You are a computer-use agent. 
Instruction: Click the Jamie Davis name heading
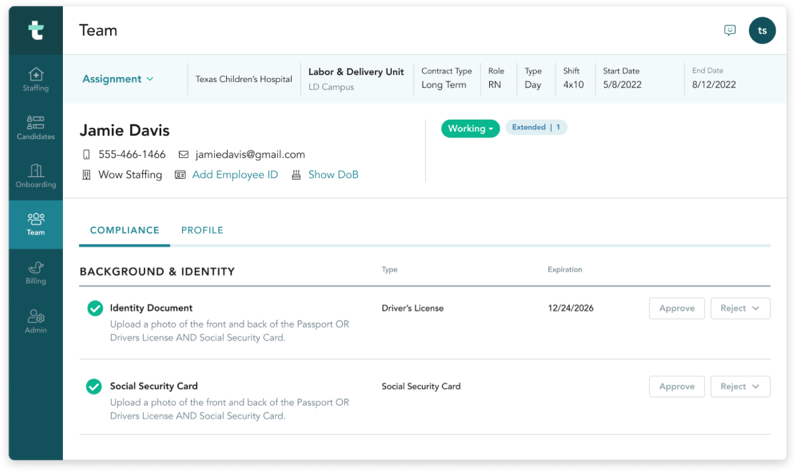(x=124, y=130)
